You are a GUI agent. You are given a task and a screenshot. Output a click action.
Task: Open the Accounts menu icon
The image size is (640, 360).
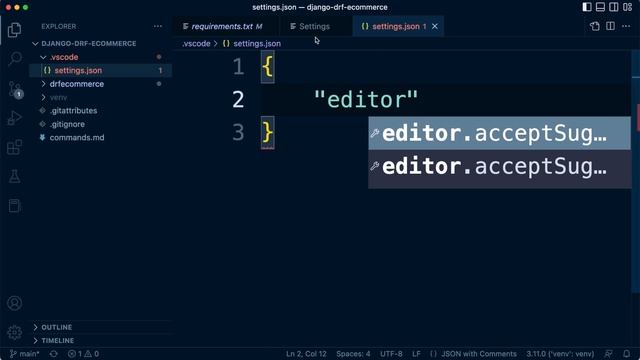[14, 303]
